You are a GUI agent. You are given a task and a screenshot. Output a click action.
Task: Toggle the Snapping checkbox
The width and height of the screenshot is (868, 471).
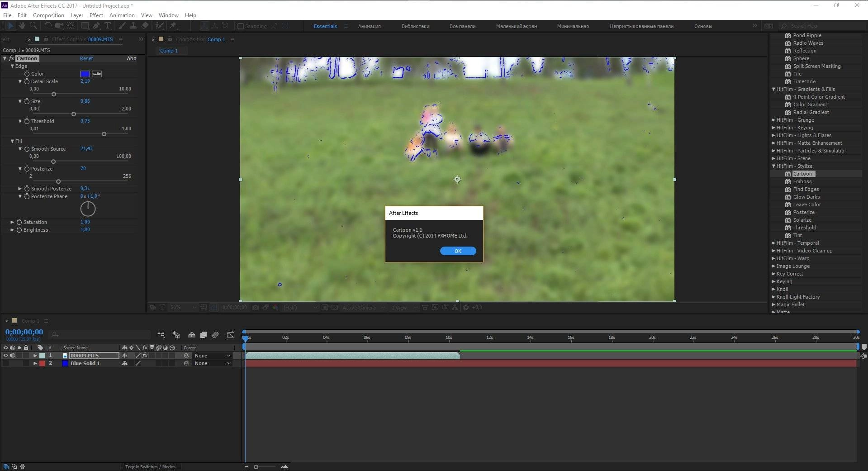click(x=241, y=26)
